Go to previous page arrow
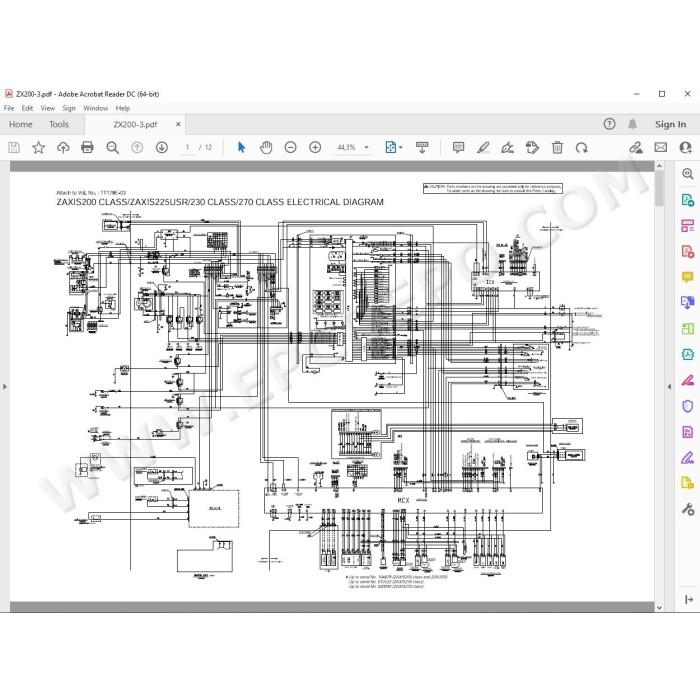The height and width of the screenshot is (700, 700). tap(137, 147)
